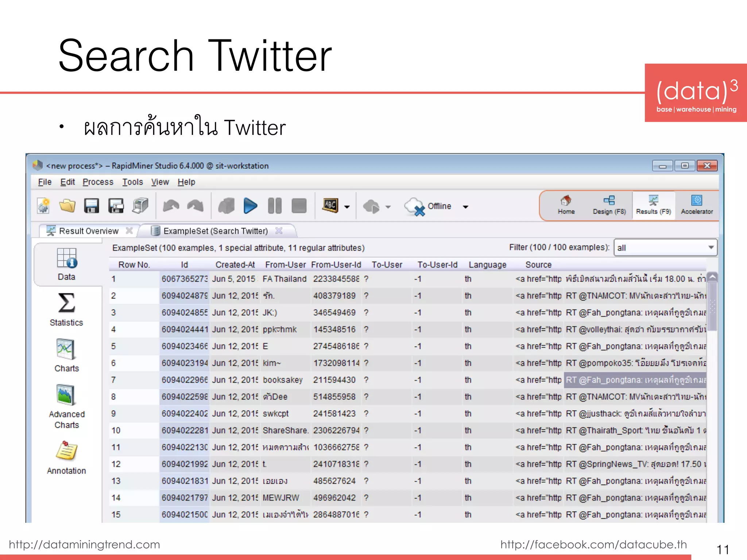Click row number 15 cell
747x560 pixels.
pos(134,514)
